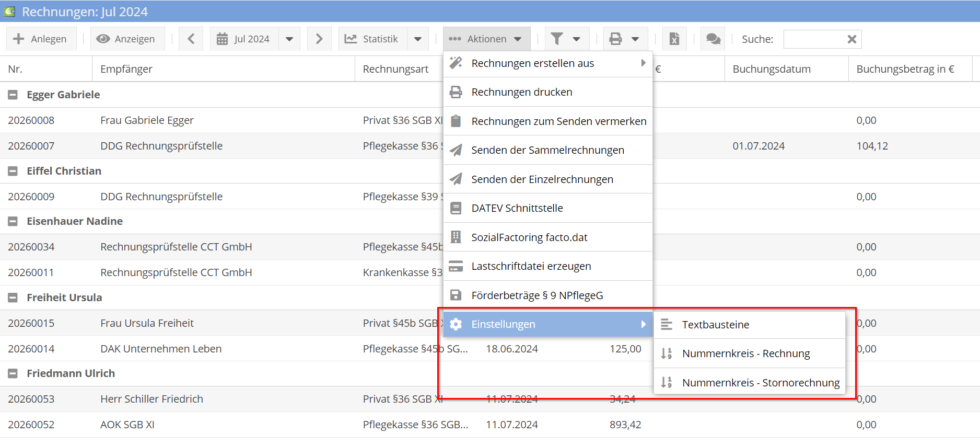Clear the search field with X
The image size is (980, 445).
pyautogui.click(x=851, y=39)
